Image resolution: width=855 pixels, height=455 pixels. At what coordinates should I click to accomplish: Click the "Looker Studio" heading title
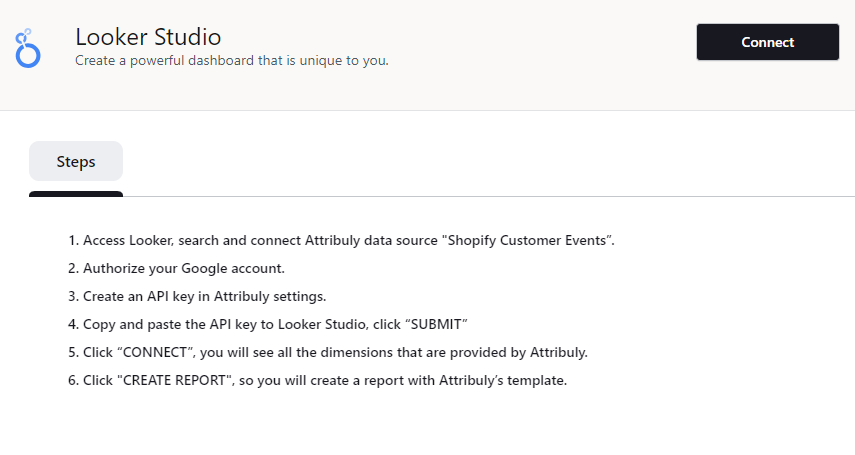pyautogui.click(x=148, y=37)
